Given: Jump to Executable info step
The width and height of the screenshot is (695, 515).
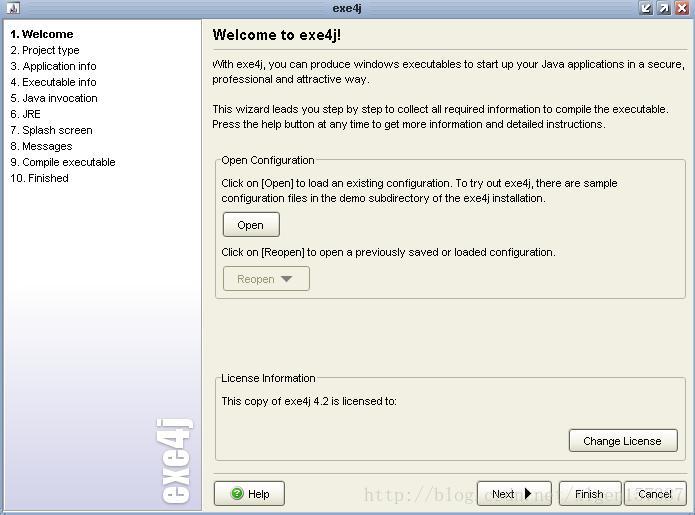Looking at the screenshot, I should click(53, 82).
